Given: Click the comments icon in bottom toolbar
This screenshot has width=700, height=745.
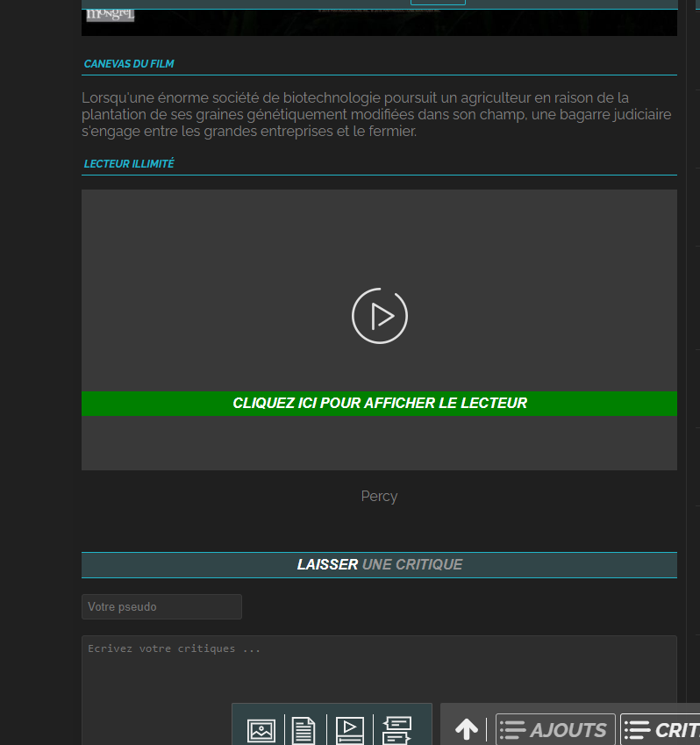Looking at the screenshot, I should click(396, 730).
